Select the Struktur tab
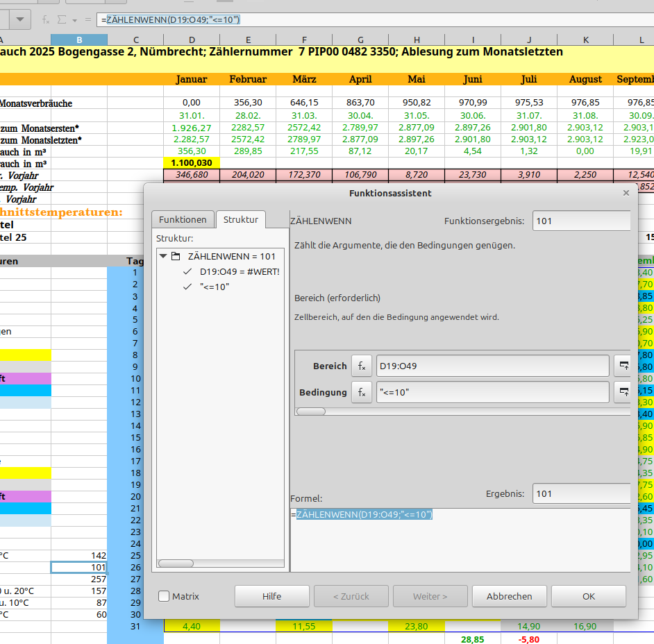654x644 pixels. pos(240,219)
